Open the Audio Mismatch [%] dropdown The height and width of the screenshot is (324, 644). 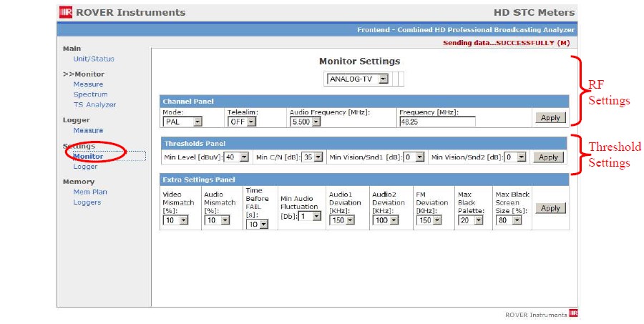(x=218, y=220)
